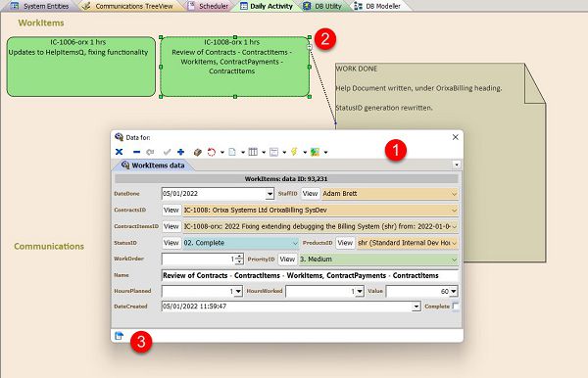Expand the ContractsID combo box
Image resolution: width=588 pixels, height=378 pixels.
[454, 211]
